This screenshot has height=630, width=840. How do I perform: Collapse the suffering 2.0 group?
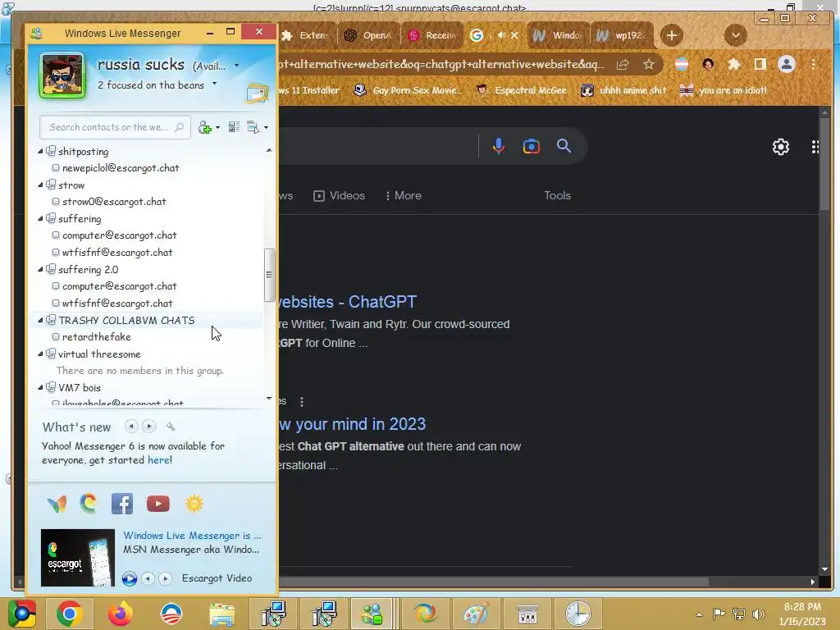pos(40,269)
